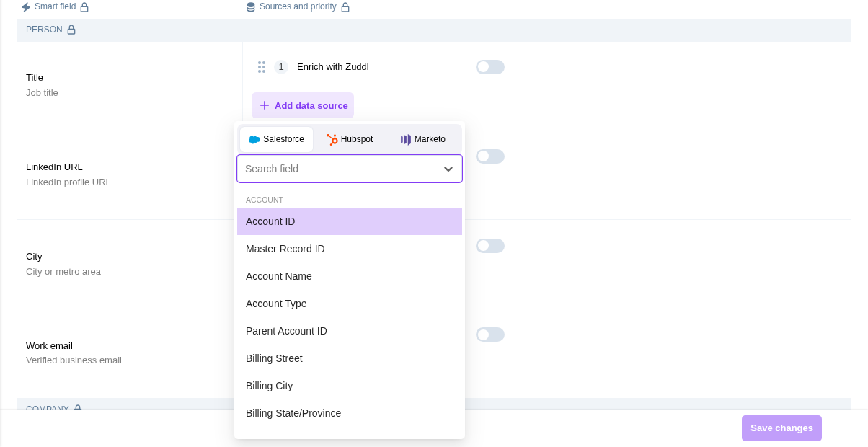Viewport: 868px width, 447px height.
Task: Click the Verified business email description
Action: (x=74, y=360)
